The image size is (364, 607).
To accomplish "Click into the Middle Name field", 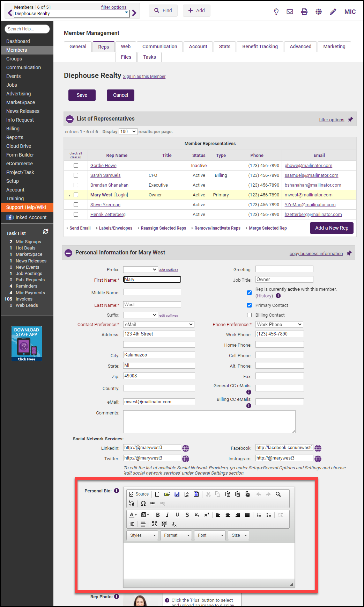I will tap(152, 292).
